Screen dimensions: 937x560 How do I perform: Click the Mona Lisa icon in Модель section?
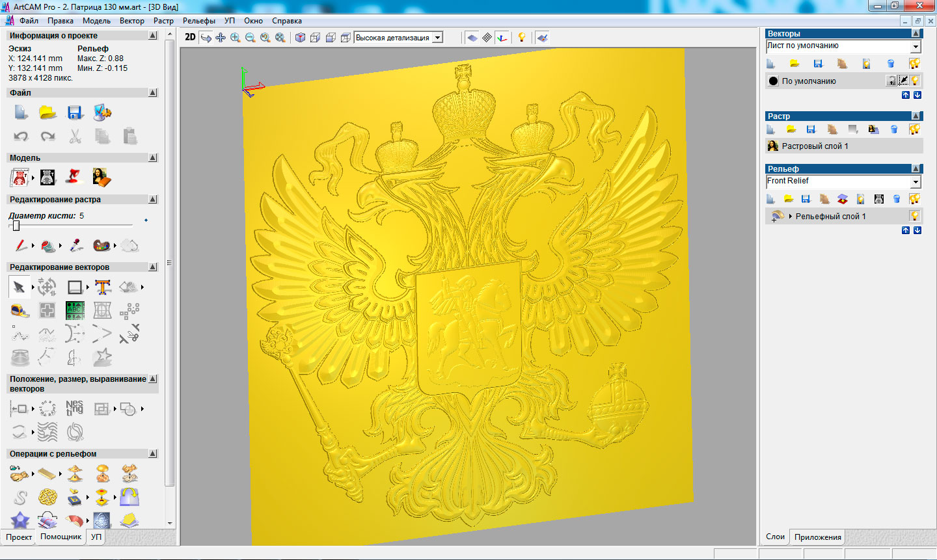coord(102,177)
